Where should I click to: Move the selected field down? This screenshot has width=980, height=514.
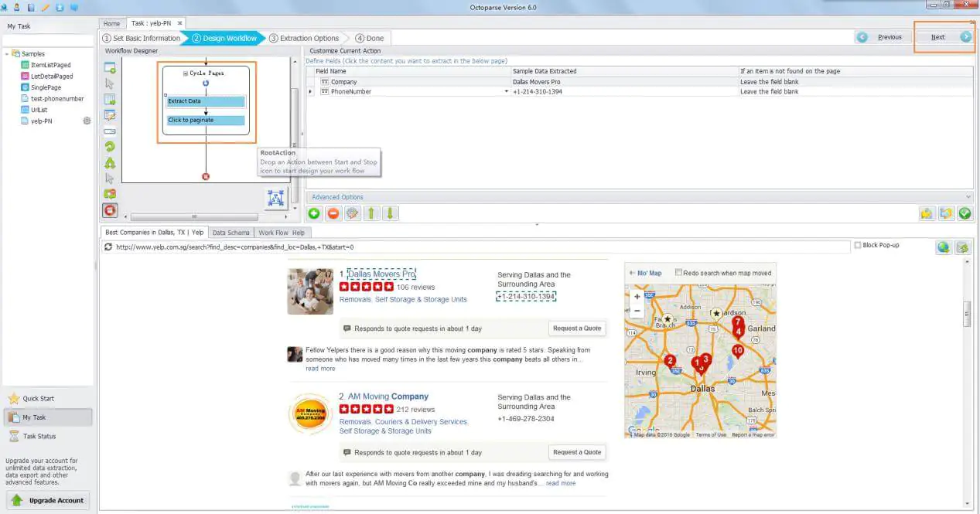391,213
